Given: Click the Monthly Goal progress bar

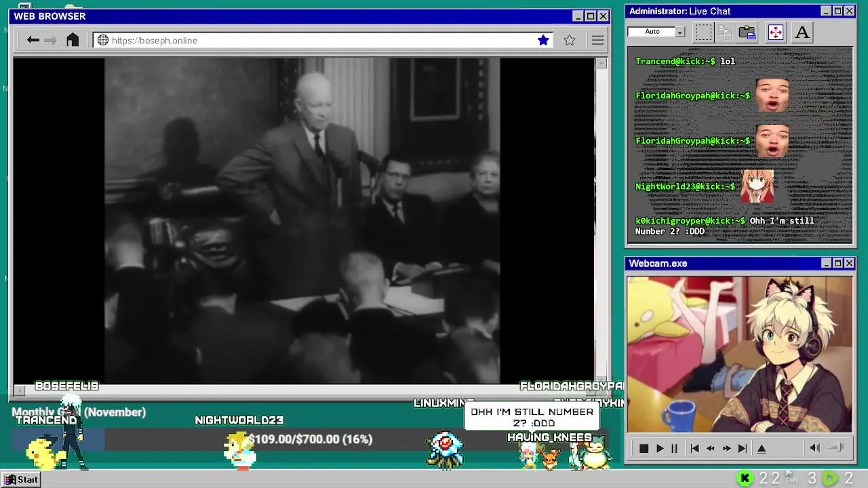Looking at the screenshot, I should (x=310, y=439).
